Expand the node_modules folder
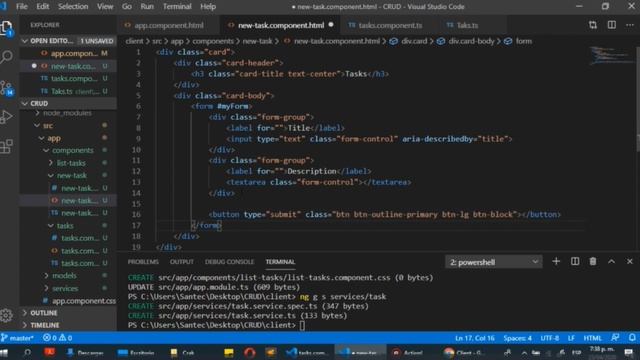This screenshot has height=360, width=640. coord(68,113)
